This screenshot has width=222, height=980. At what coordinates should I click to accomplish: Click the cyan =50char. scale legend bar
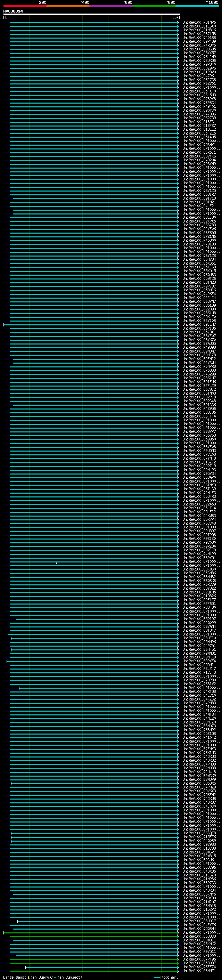[157, 977]
